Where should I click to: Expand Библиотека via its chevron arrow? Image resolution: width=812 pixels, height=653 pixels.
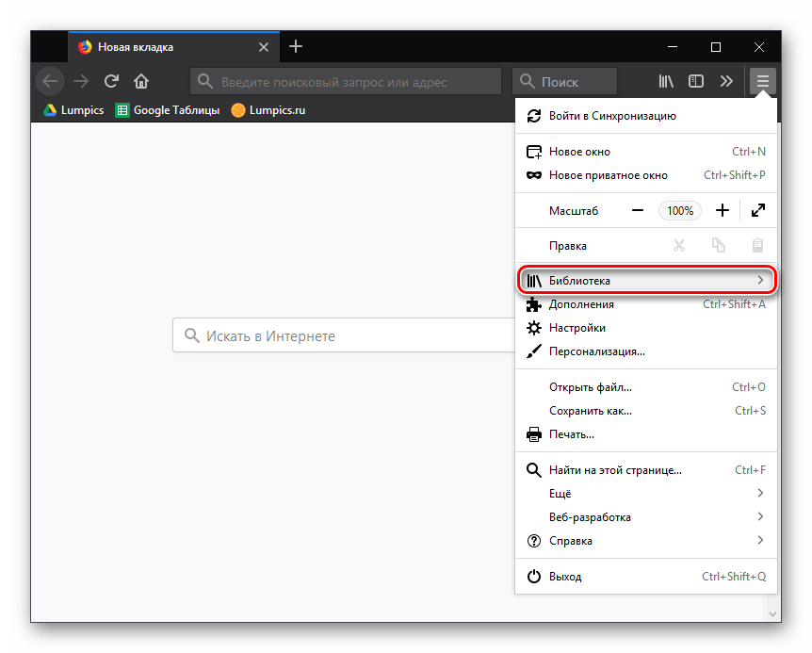[x=760, y=281]
